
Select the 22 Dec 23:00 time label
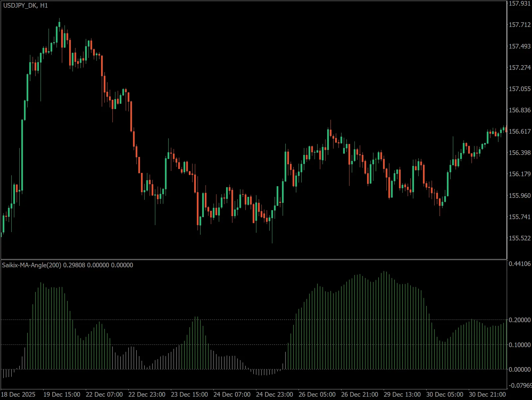coord(147,394)
